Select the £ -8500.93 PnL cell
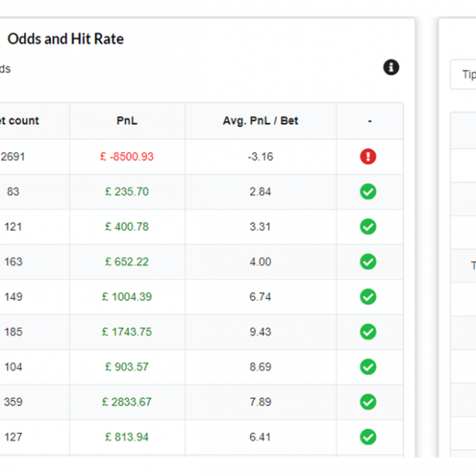 tap(127, 156)
